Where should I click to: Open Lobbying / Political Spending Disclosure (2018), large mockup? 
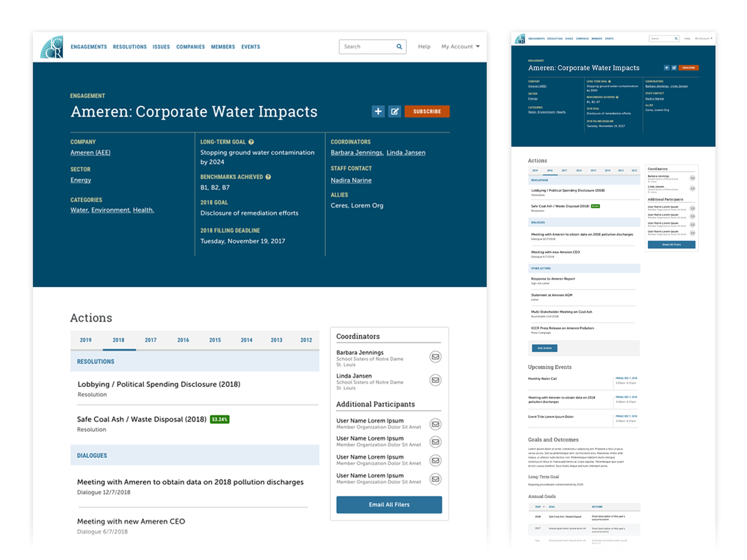pos(159,384)
